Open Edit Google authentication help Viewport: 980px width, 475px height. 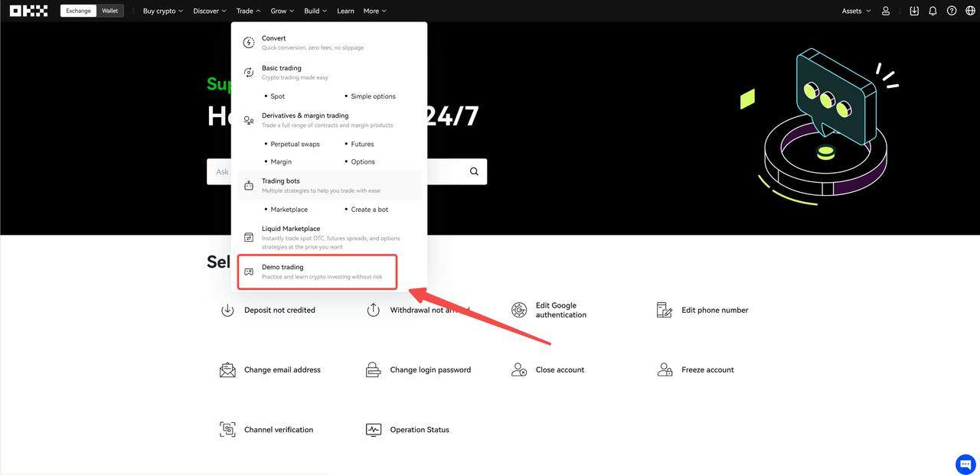click(x=561, y=310)
